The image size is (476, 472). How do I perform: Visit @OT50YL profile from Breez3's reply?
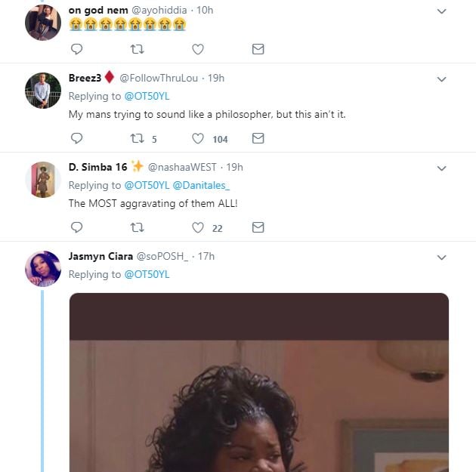147,96
